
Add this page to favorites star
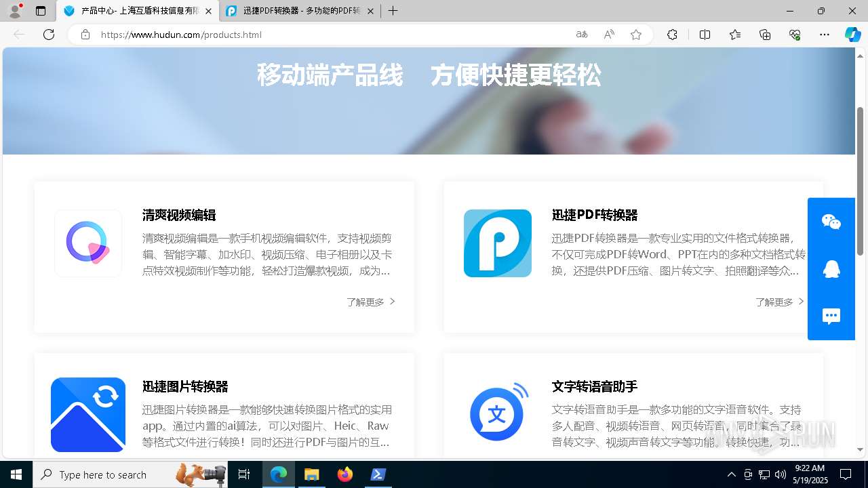[x=636, y=35]
